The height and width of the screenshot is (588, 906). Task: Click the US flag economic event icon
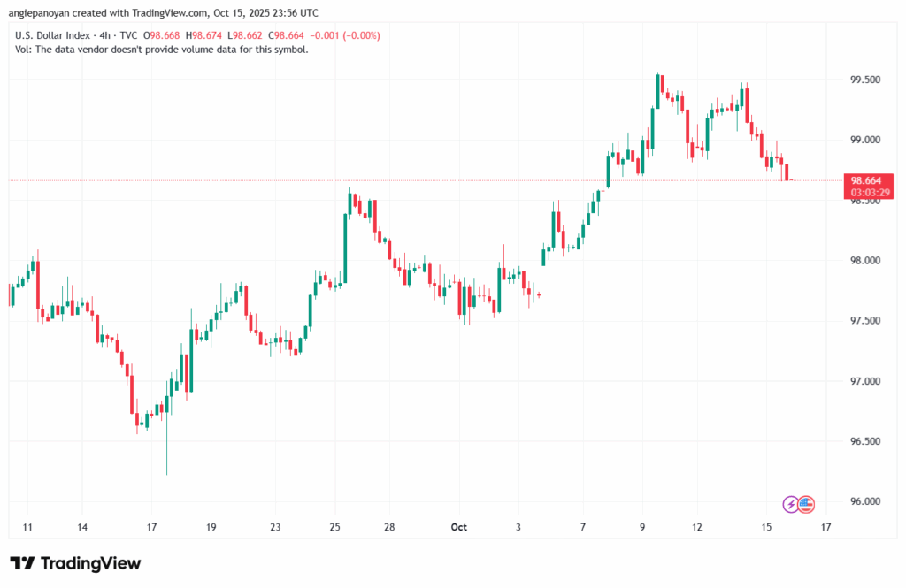coord(805,504)
